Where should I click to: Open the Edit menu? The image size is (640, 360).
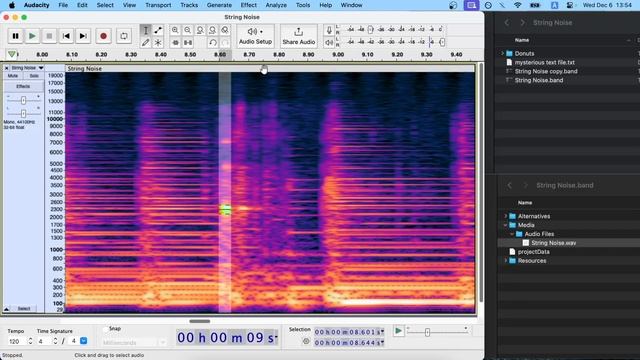coord(82,5)
